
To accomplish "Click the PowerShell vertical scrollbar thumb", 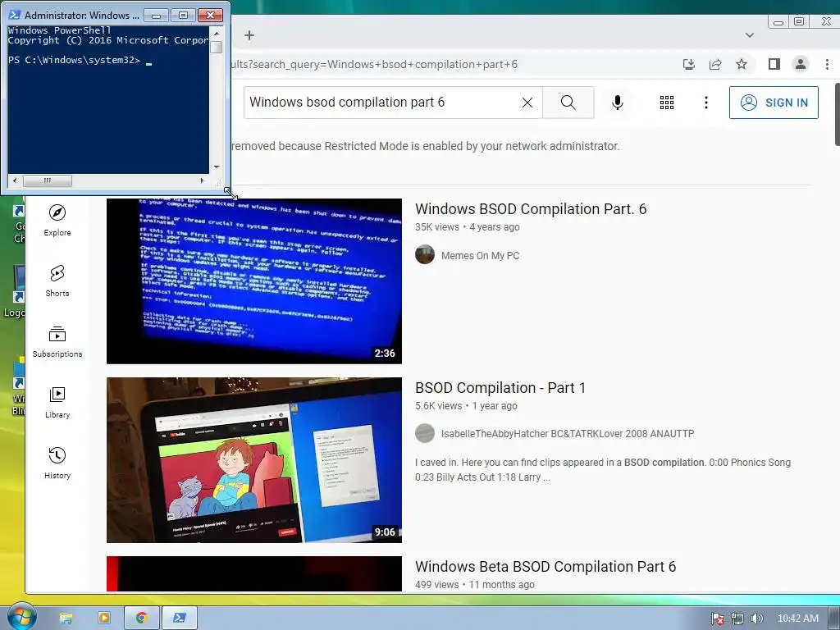I will (217, 47).
